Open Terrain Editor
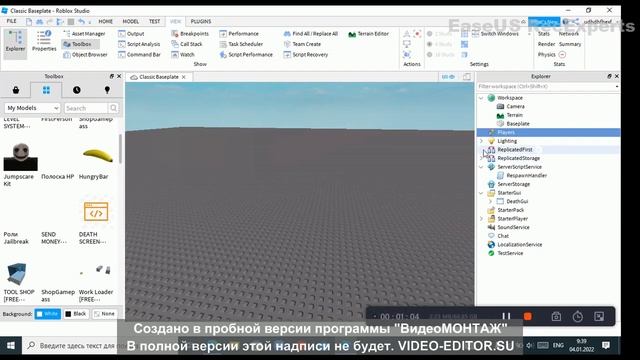640x360 pixels. [x=368, y=34]
